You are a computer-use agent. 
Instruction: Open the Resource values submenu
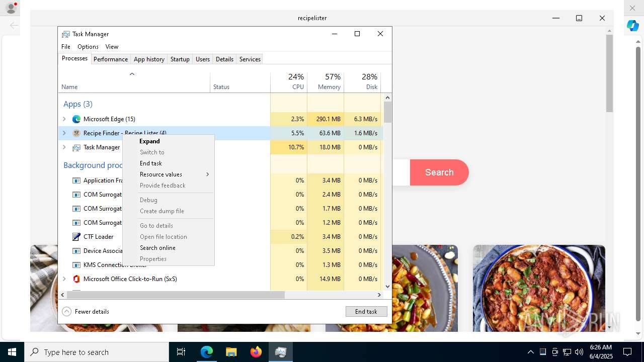(169, 174)
